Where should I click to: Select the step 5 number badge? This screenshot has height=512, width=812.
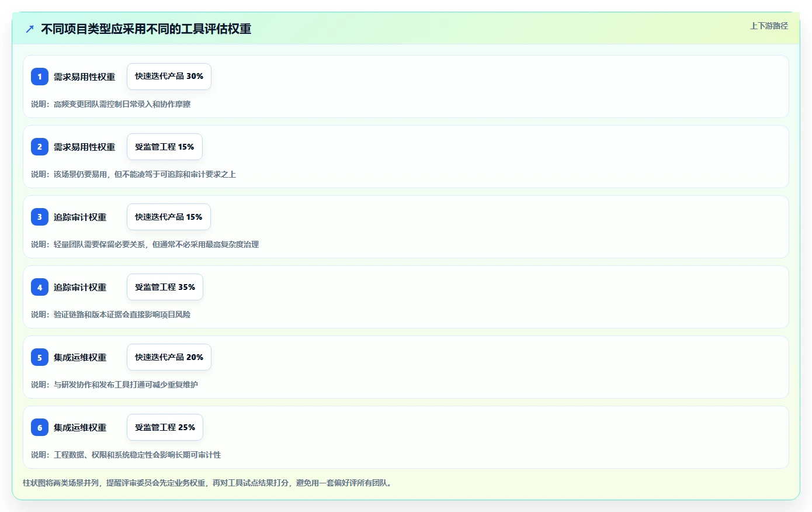40,357
